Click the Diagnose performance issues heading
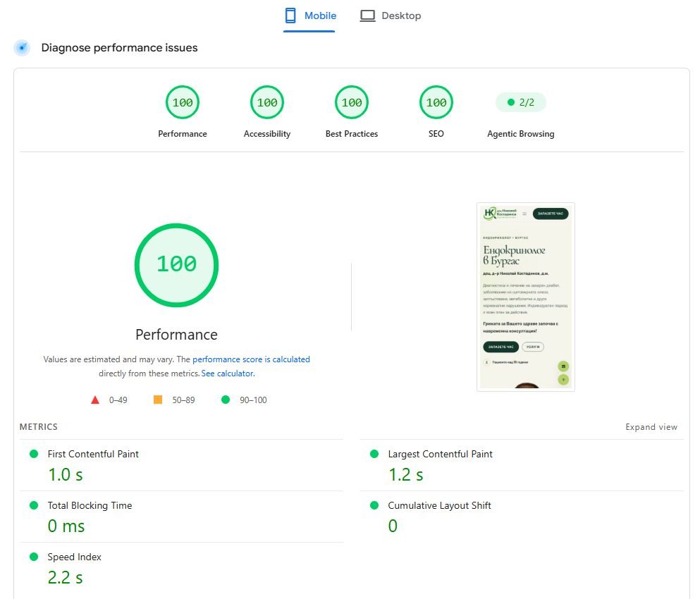The image size is (700, 599). pos(119,48)
